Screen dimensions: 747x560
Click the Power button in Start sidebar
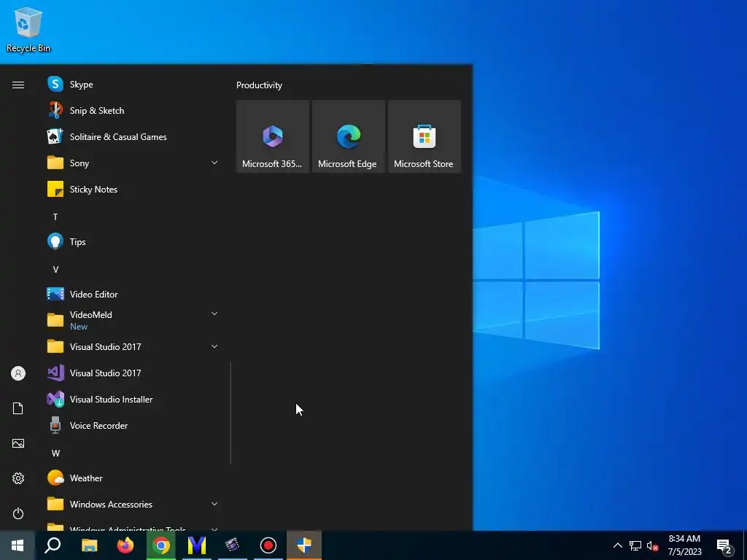pos(18,513)
